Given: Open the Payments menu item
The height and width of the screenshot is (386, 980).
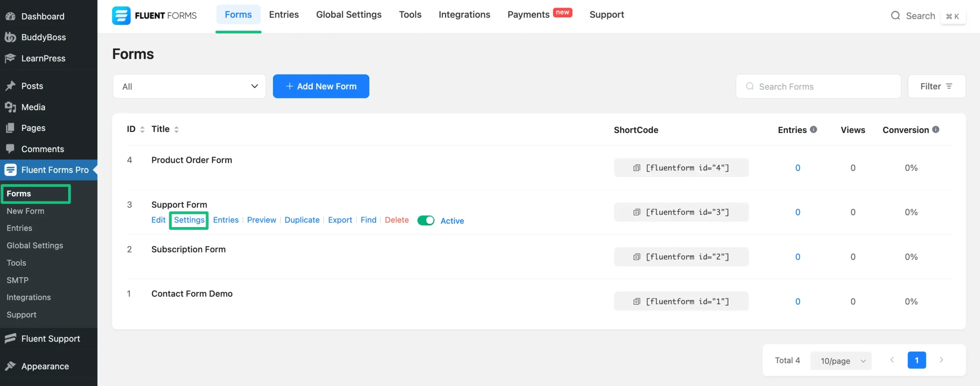Looking at the screenshot, I should (x=528, y=15).
